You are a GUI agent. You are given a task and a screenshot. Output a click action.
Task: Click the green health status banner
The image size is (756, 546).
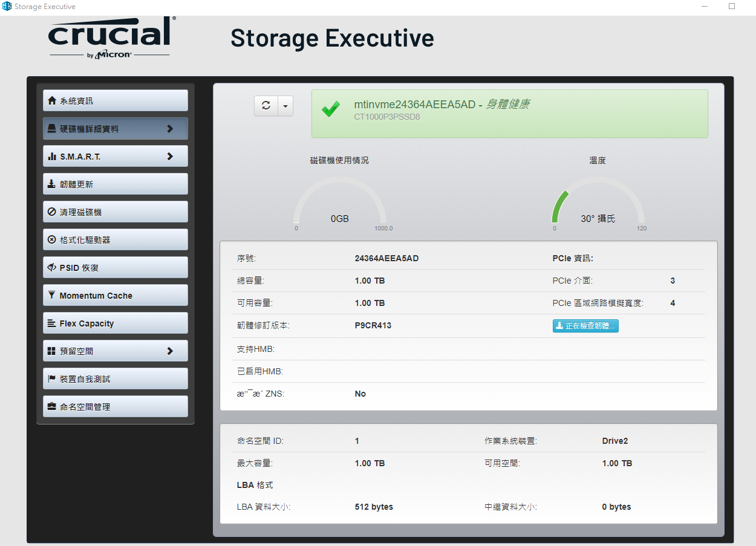[x=510, y=114]
